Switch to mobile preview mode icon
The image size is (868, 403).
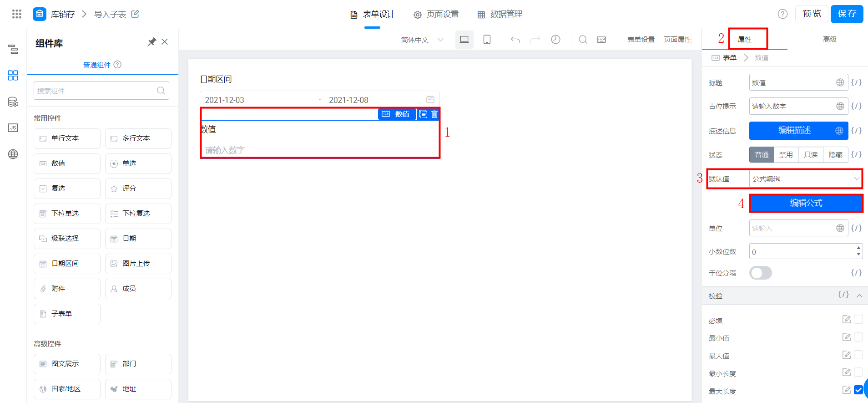487,40
